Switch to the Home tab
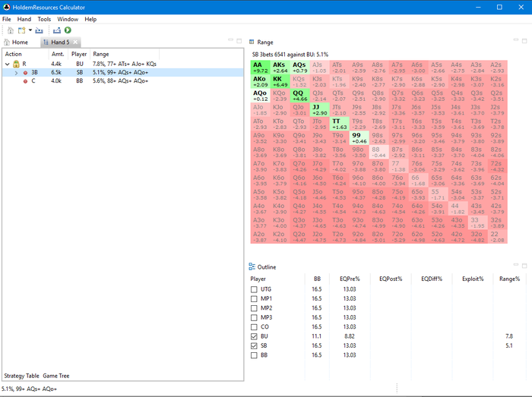This screenshot has width=532, height=397. pyautogui.click(x=16, y=42)
